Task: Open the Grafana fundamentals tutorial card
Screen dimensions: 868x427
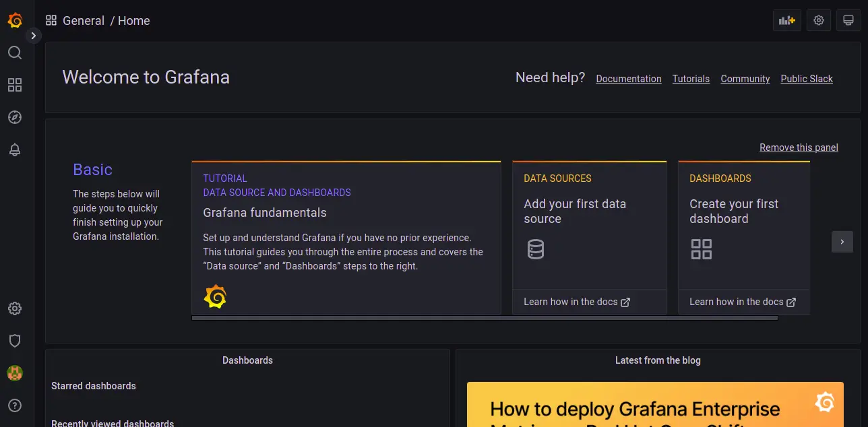Action: point(346,238)
